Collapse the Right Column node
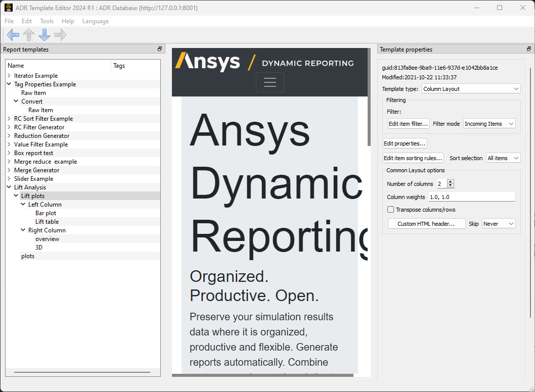Image resolution: width=535 pixels, height=392 pixels. [x=23, y=230]
